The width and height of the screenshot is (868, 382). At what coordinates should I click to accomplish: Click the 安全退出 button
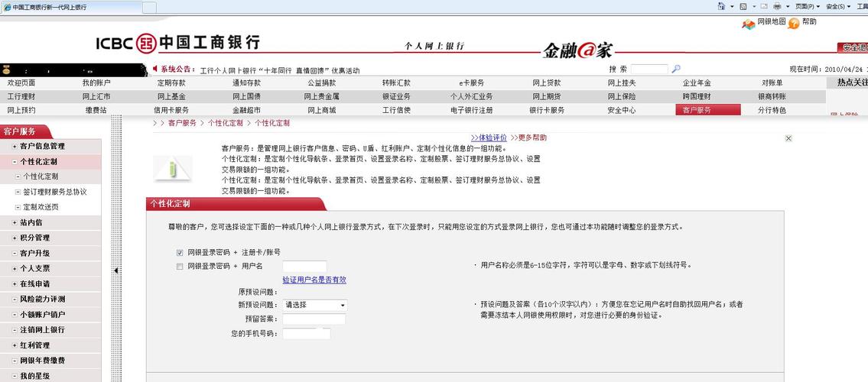853,48
